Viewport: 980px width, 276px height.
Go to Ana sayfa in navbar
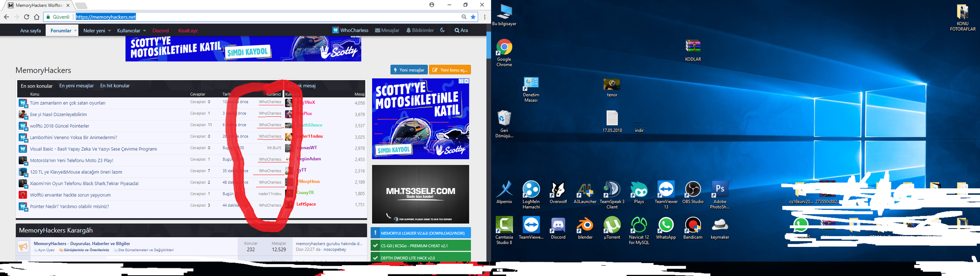(30, 31)
